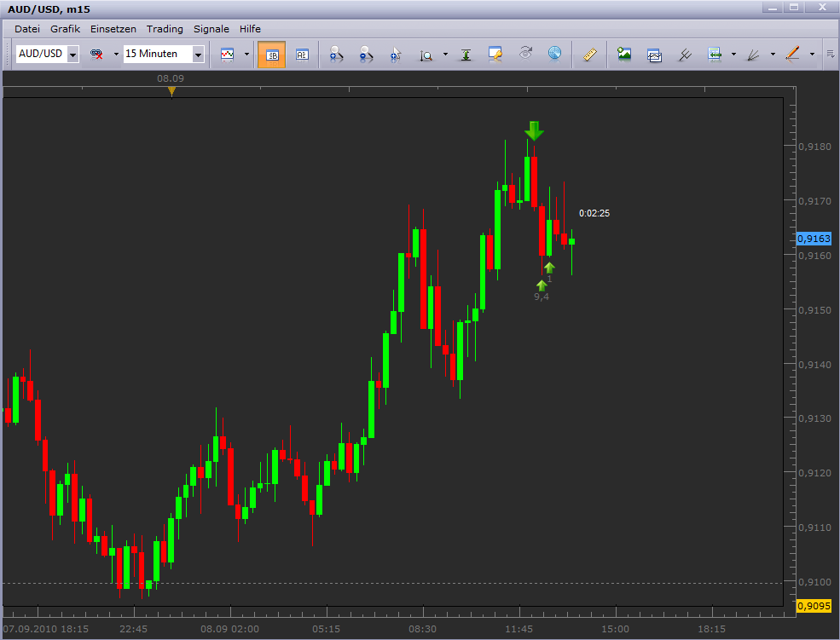
Task: Click the current price label 0,9163
Action: (814, 239)
